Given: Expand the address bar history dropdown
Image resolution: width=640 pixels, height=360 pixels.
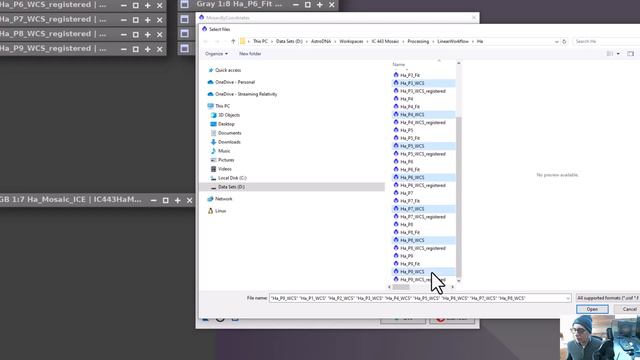Looking at the screenshot, I should pos(556,41).
